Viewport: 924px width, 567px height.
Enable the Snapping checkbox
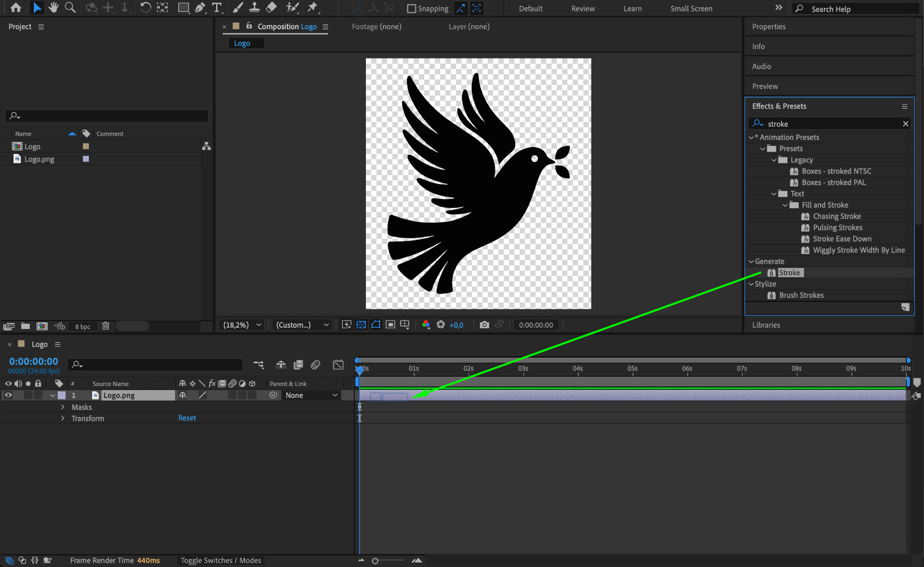pos(411,9)
